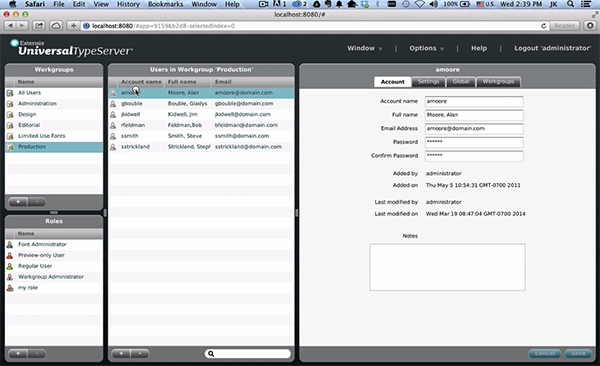Click the All Users workgroup icon

point(10,93)
